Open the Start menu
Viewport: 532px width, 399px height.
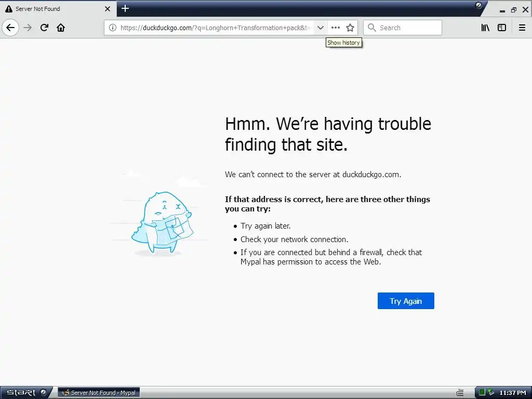click(26, 393)
